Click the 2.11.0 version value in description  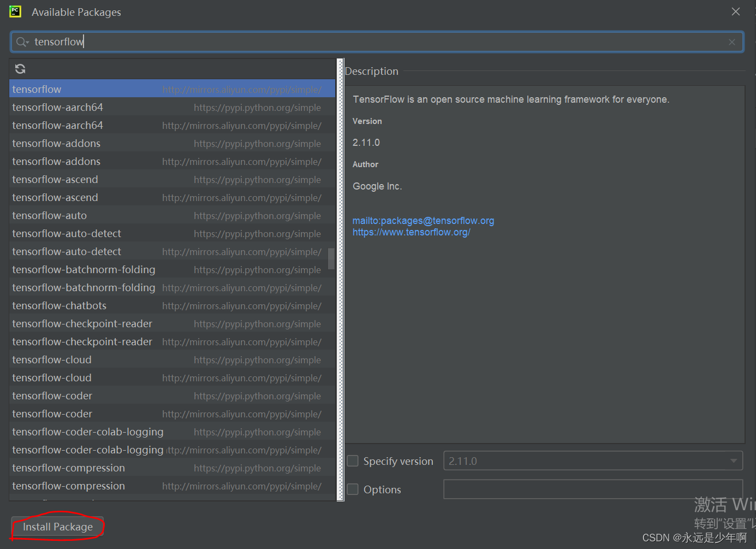[366, 143]
